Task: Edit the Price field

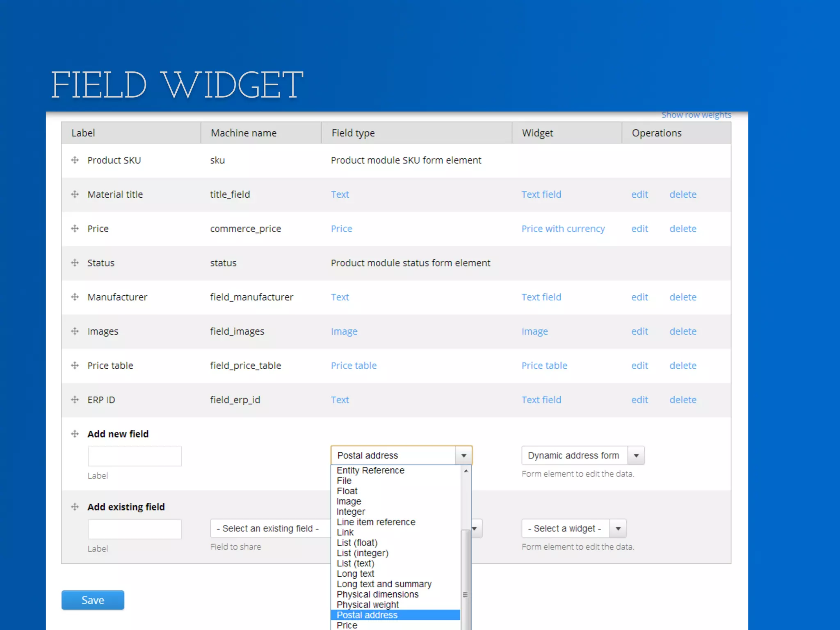Action: tap(639, 228)
